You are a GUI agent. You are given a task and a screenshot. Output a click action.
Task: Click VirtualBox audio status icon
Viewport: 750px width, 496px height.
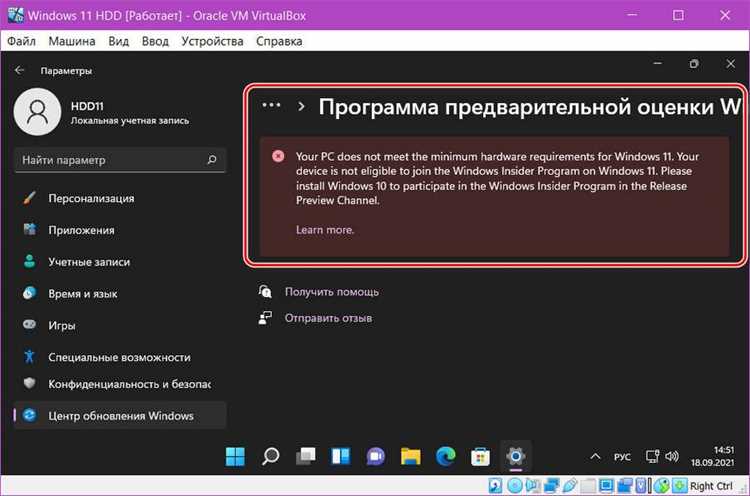coord(532,485)
